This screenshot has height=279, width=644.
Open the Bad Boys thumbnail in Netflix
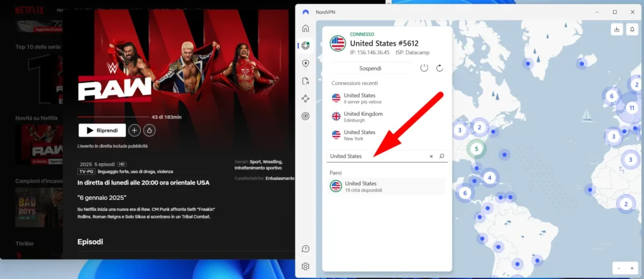tap(39, 207)
